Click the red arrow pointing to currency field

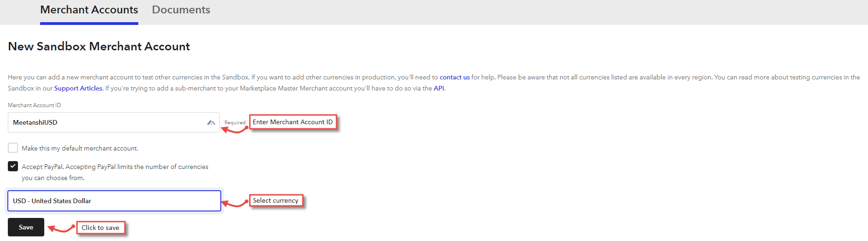coord(235,203)
